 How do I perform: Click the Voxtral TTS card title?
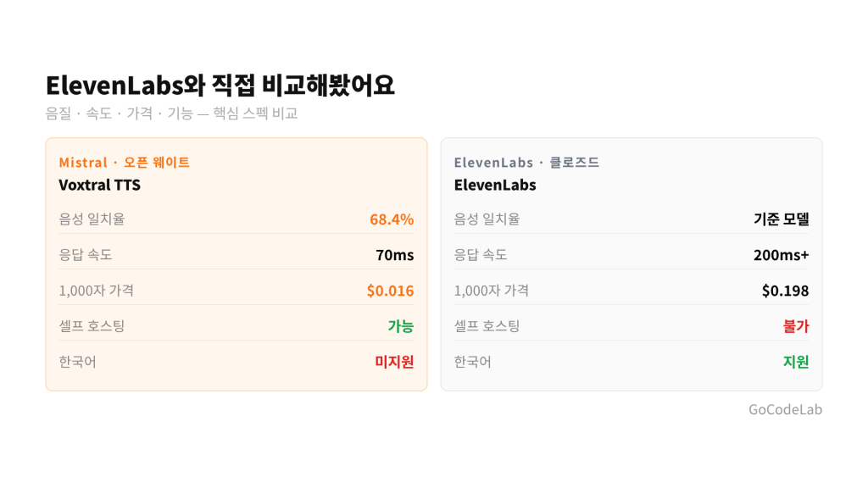tap(99, 185)
